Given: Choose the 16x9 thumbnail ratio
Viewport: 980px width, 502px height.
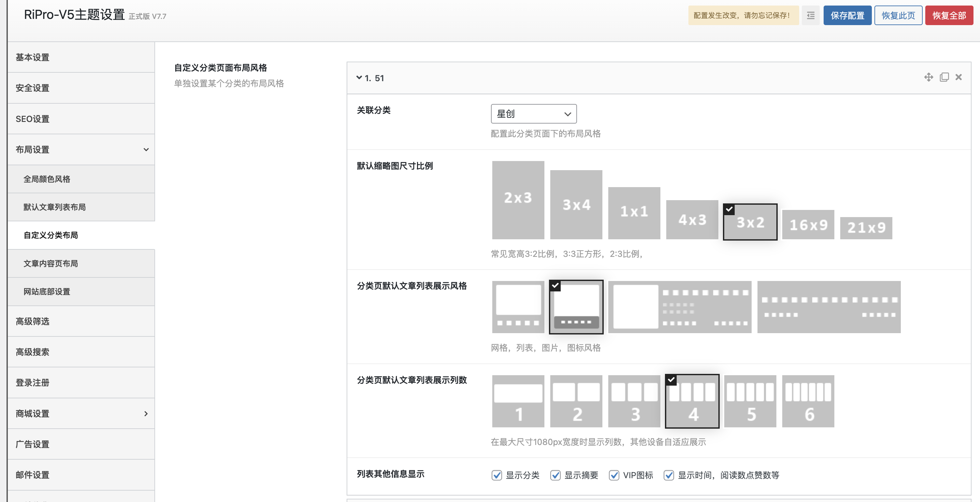Looking at the screenshot, I should pyautogui.click(x=808, y=225).
